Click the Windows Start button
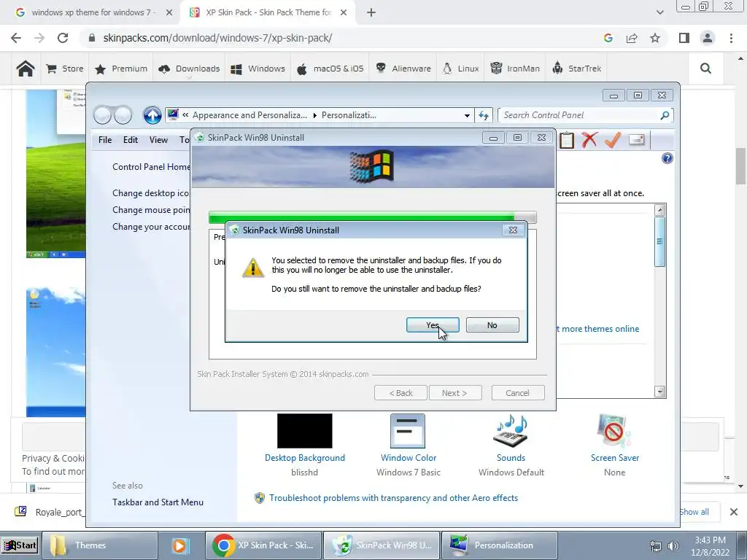 pos(20,545)
